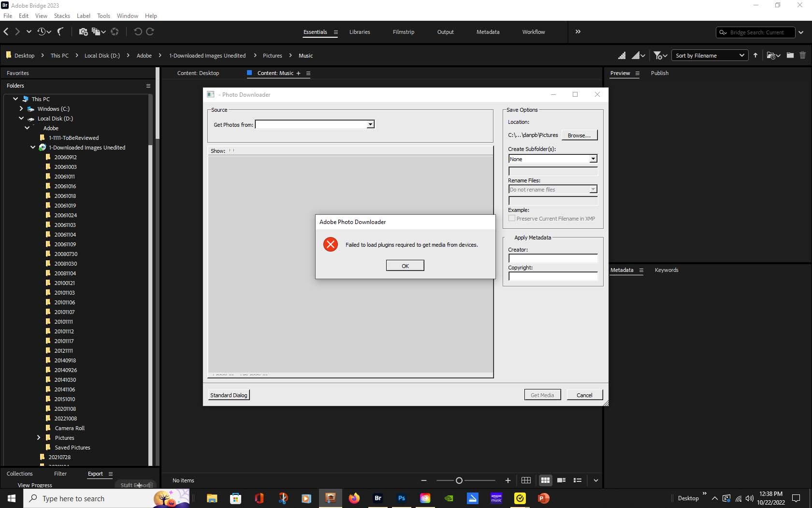
Task: Click the smaller thumbnail minus icon
Action: click(x=424, y=480)
